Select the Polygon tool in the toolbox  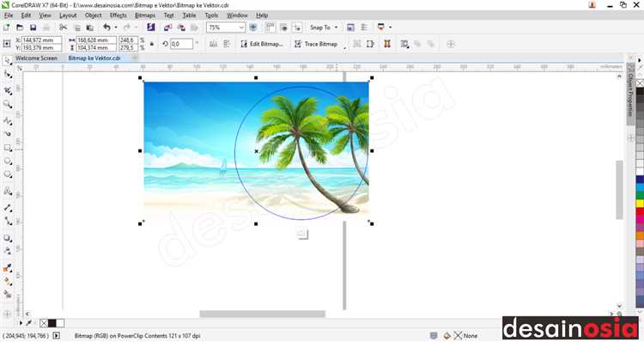tap(8, 174)
